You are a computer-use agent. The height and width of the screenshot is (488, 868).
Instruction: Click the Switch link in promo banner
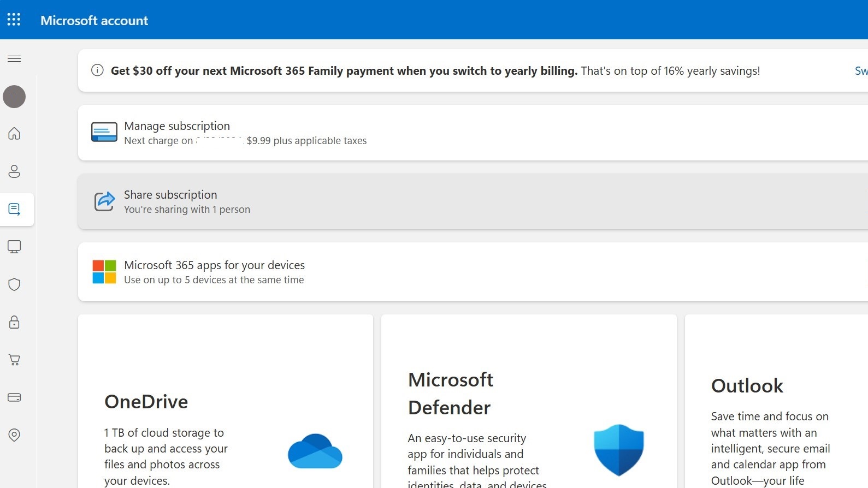[x=861, y=71]
